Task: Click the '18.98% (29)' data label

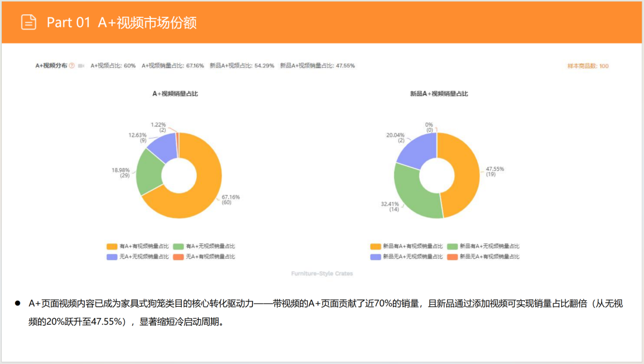Action: click(x=120, y=172)
